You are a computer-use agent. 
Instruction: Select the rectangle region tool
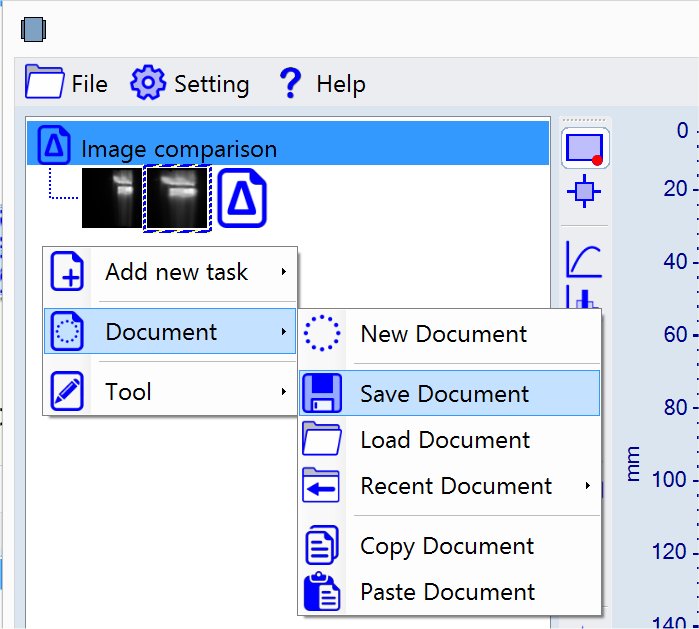click(x=585, y=149)
